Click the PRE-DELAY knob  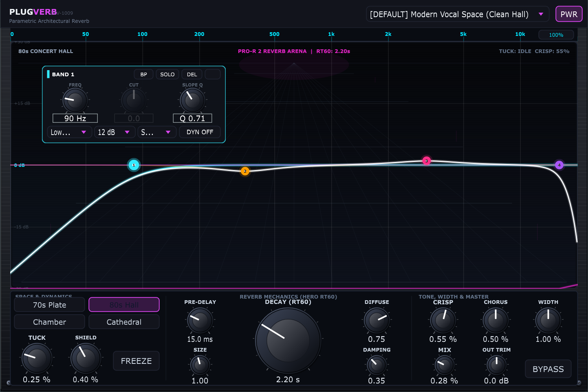[200, 320]
